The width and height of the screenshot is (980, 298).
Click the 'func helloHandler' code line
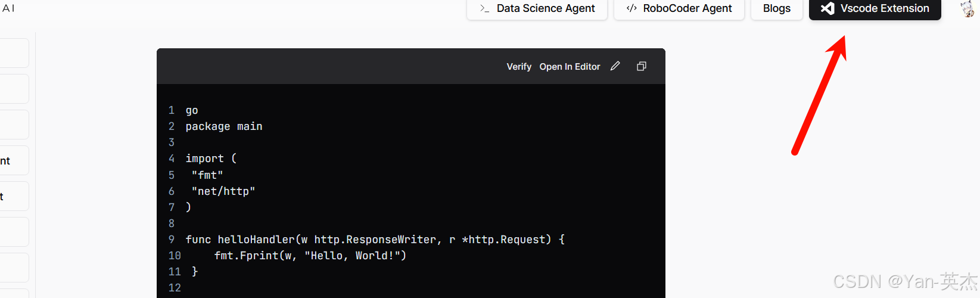[x=375, y=240]
